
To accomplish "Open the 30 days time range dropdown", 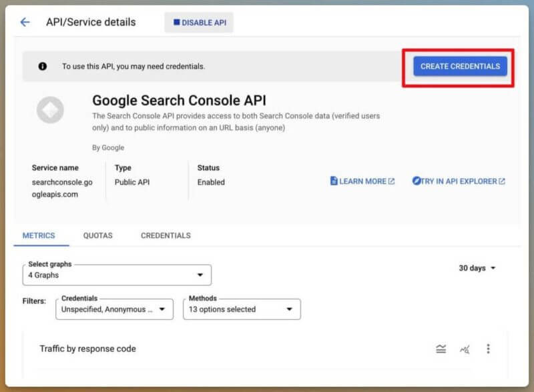I will point(477,268).
